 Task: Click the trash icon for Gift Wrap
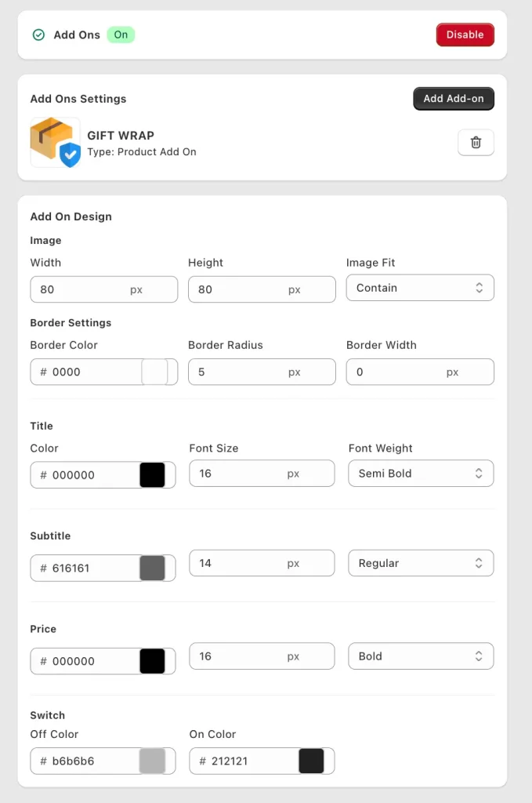coord(476,143)
